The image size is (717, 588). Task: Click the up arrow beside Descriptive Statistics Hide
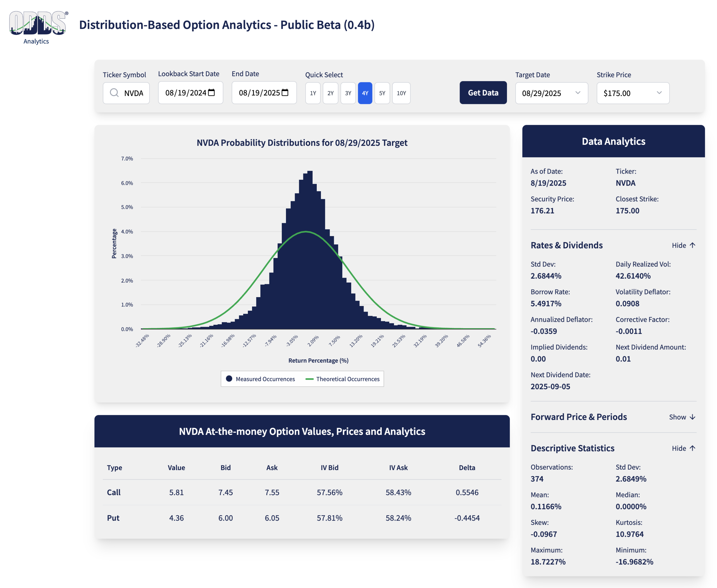coord(692,448)
